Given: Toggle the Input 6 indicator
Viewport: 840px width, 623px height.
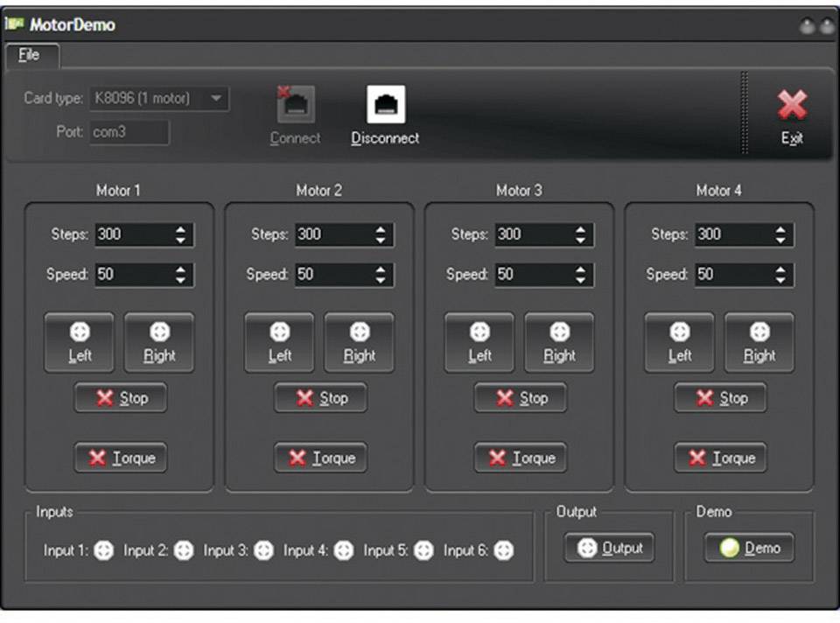Looking at the screenshot, I should click(x=503, y=550).
